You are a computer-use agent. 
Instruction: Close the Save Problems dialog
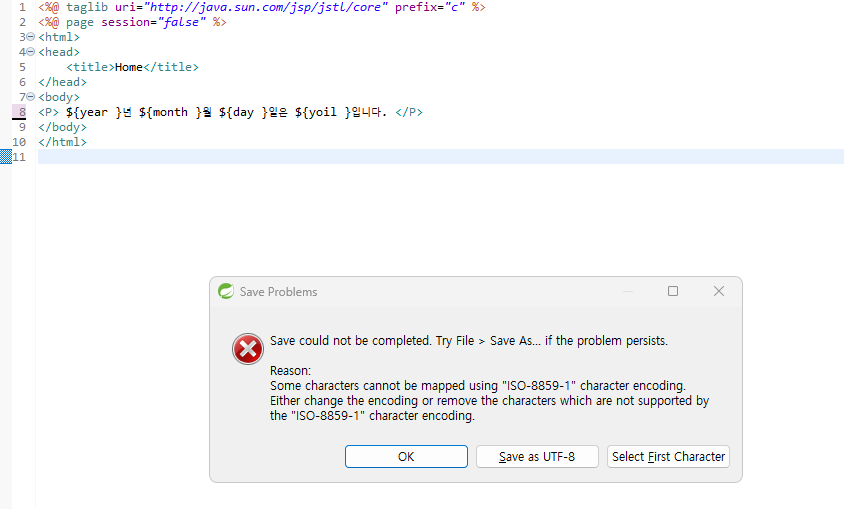719,291
